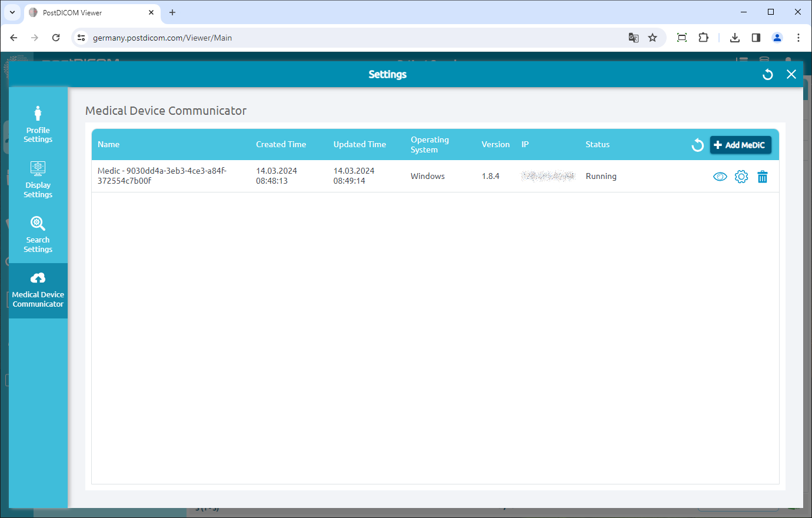The height and width of the screenshot is (518, 812).
Task: Open the Chrome extensions menu
Action: tap(703, 37)
